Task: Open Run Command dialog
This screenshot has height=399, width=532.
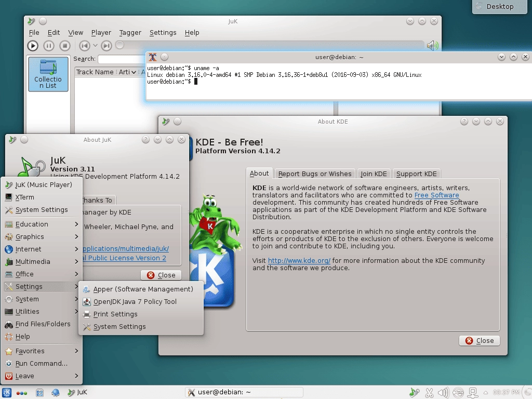Action: (x=42, y=364)
